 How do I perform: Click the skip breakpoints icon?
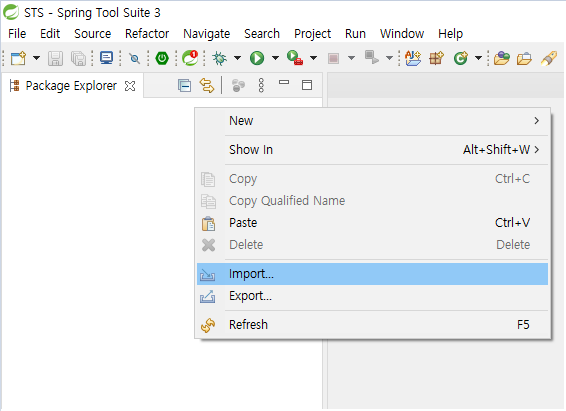134,58
